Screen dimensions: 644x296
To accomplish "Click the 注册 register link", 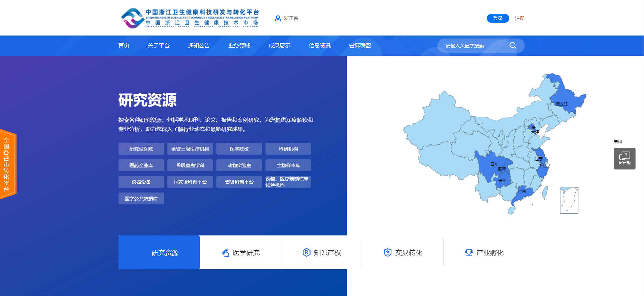I will 520,18.
